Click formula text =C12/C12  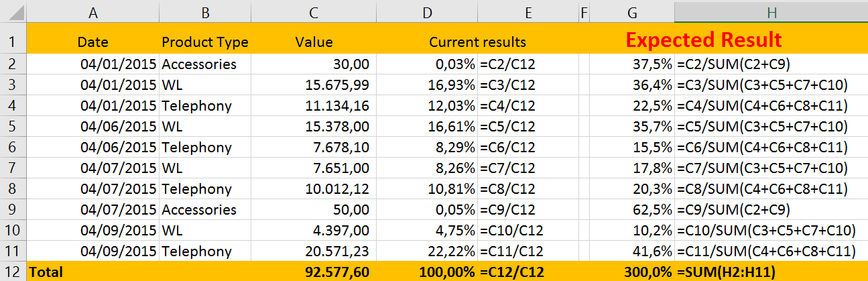click(x=512, y=272)
